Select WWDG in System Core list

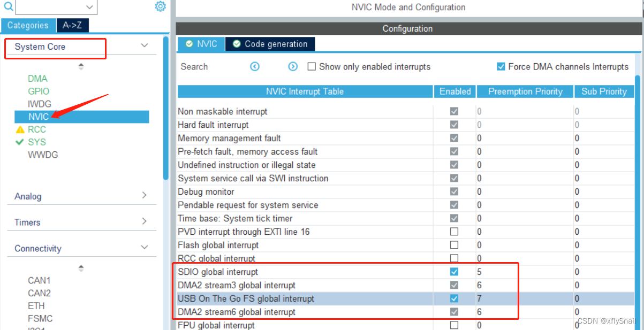pos(43,155)
